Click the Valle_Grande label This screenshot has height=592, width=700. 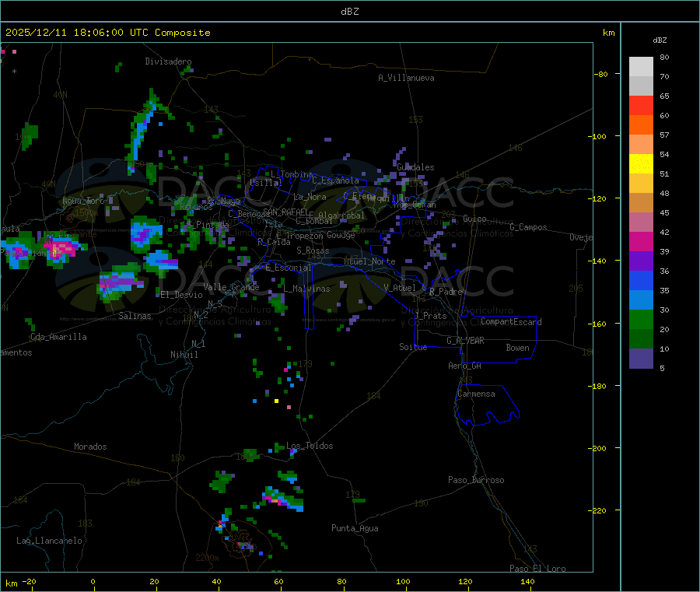coord(231,287)
